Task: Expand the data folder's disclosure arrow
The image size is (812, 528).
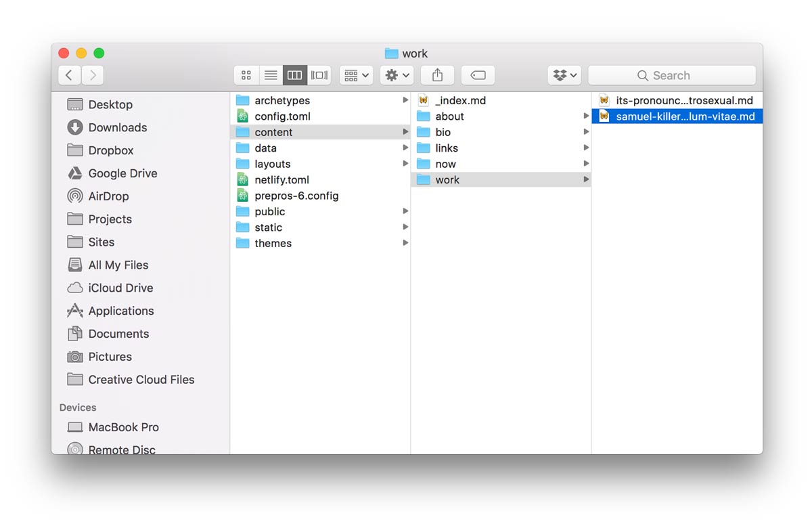Action: tap(405, 148)
